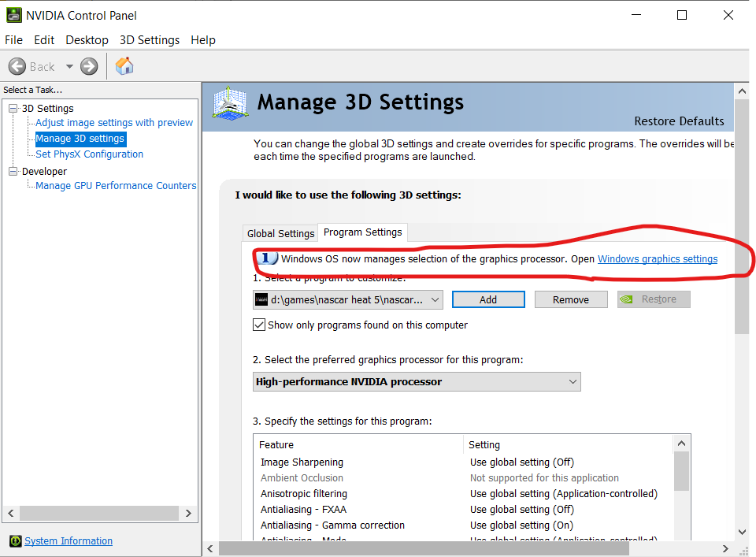Click the Manage 3D Settings header icon
This screenshot has height=557, width=756.
point(231,102)
